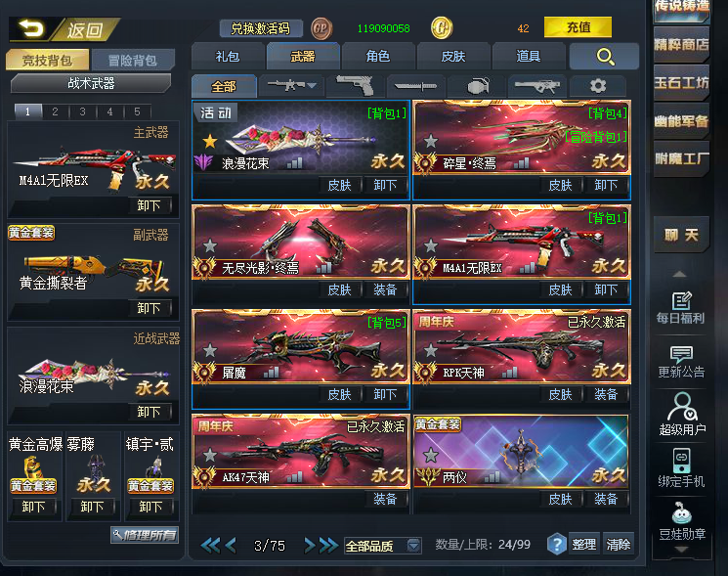Click the blue question mark help icon

click(556, 545)
